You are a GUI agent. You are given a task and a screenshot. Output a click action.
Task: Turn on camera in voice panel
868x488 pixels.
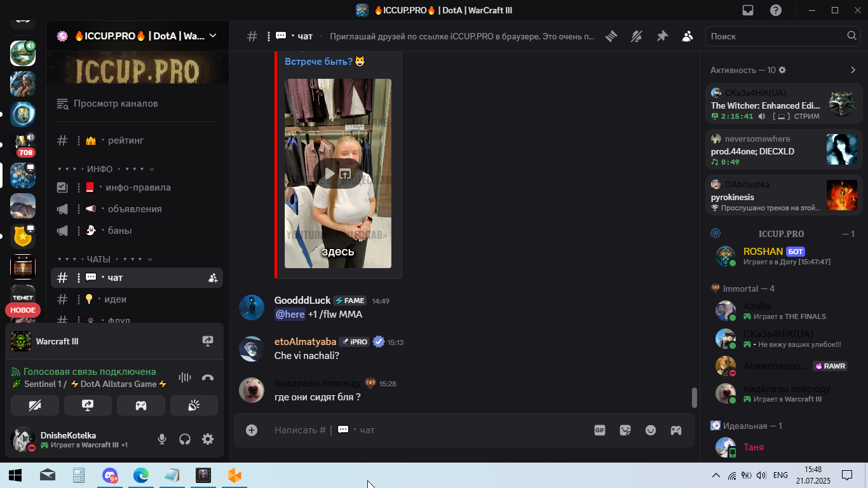pyautogui.click(x=35, y=405)
